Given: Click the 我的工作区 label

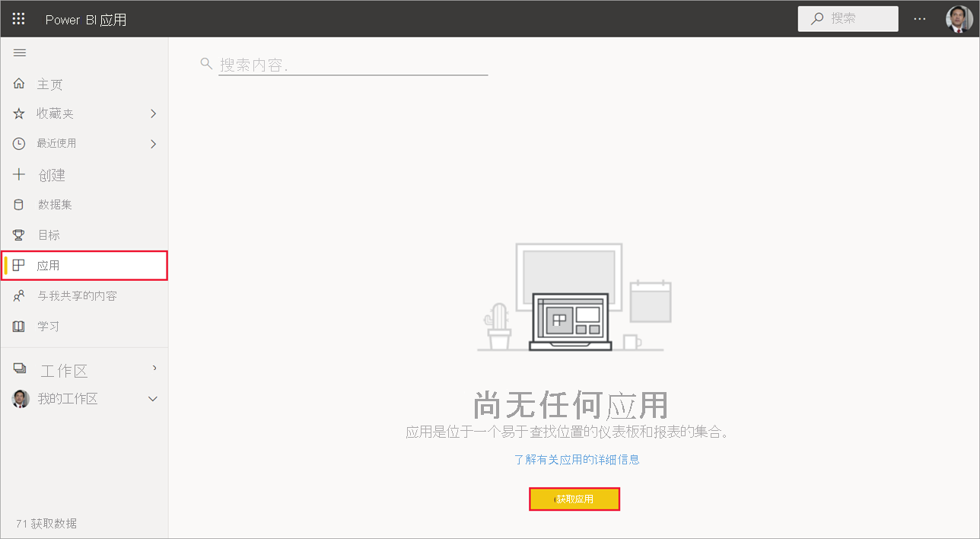Looking at the screenshot, I should (x=68, y=399).
